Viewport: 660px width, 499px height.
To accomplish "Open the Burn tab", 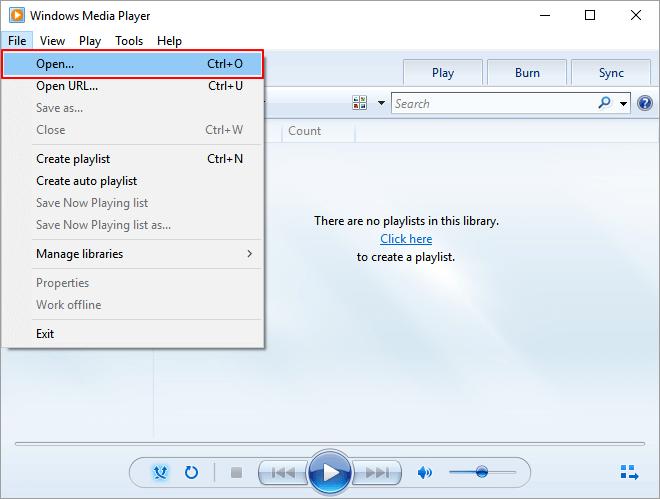I will [x=527, y=73].
